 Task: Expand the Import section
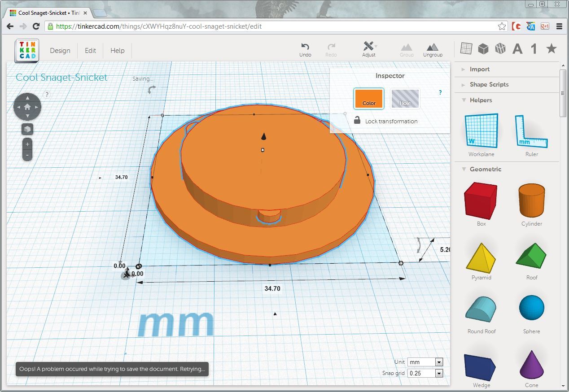point(479,69)
